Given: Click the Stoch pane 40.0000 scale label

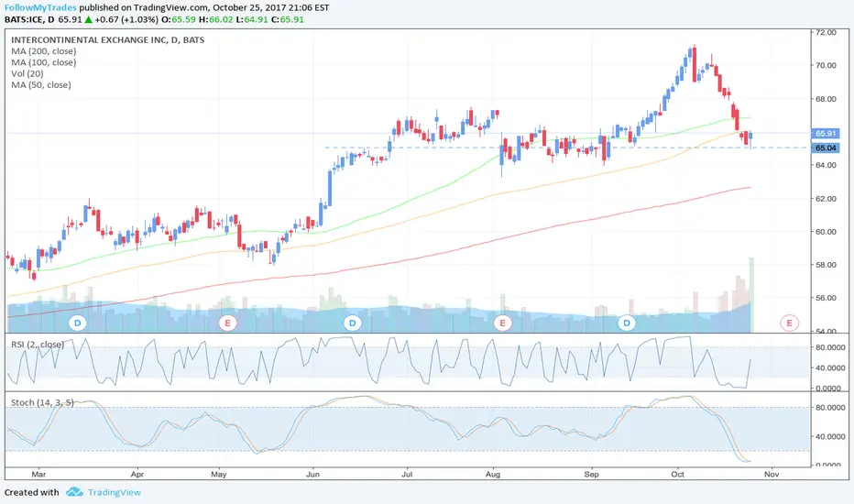Looking at the screenshot, I should (x=830, y=436).
